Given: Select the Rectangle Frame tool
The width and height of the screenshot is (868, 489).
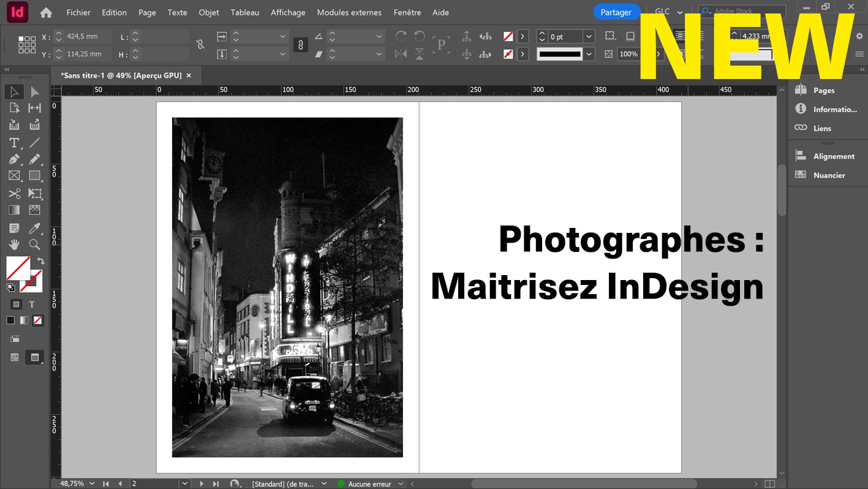Looking at the screenshot, I should [x=14, y=176].
